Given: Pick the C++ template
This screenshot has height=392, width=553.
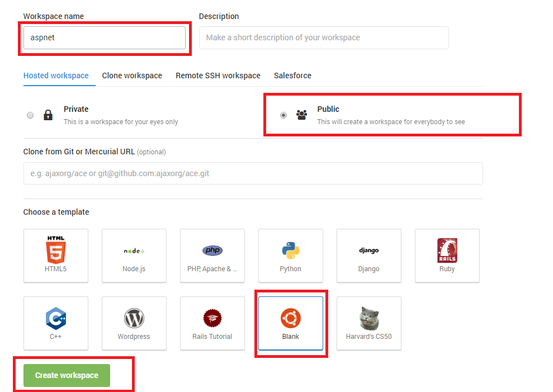Looking at the screenshot, I should [x=56, y=323].
